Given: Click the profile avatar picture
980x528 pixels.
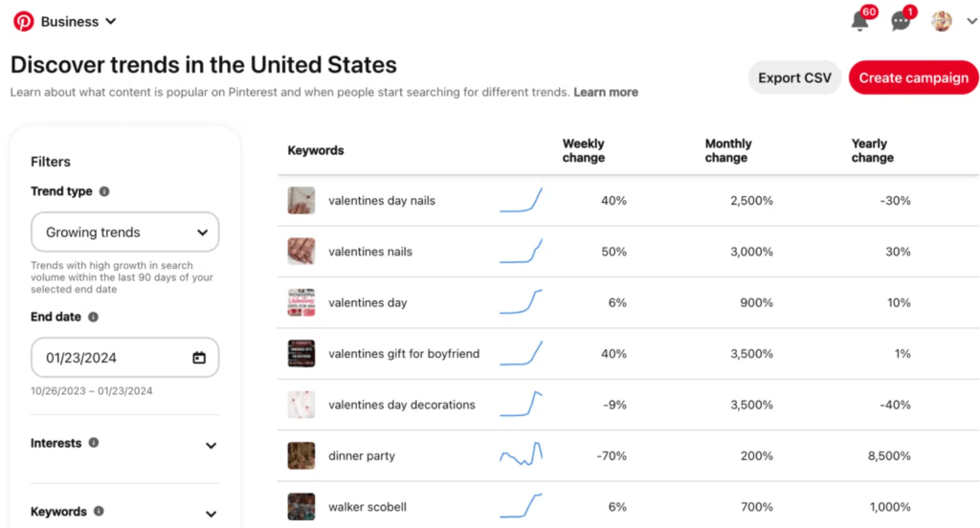Looking at the screenshot, I should (942, 21).
